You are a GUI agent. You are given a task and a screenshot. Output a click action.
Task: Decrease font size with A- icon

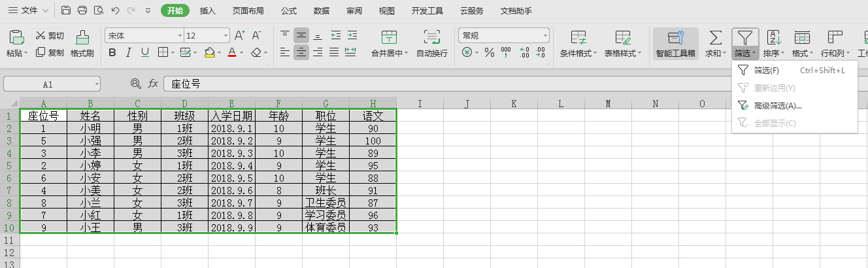pyautogui.click(x=256, y=35)
